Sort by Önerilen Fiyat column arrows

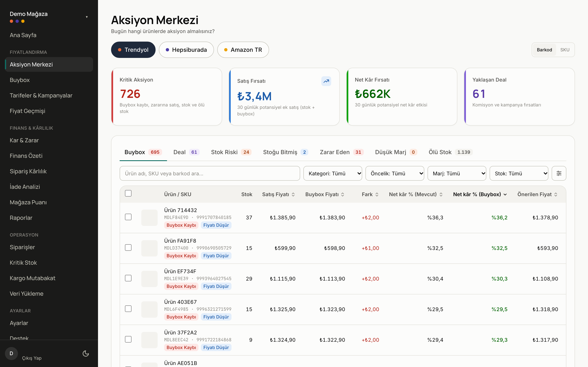tap(556, 195)
